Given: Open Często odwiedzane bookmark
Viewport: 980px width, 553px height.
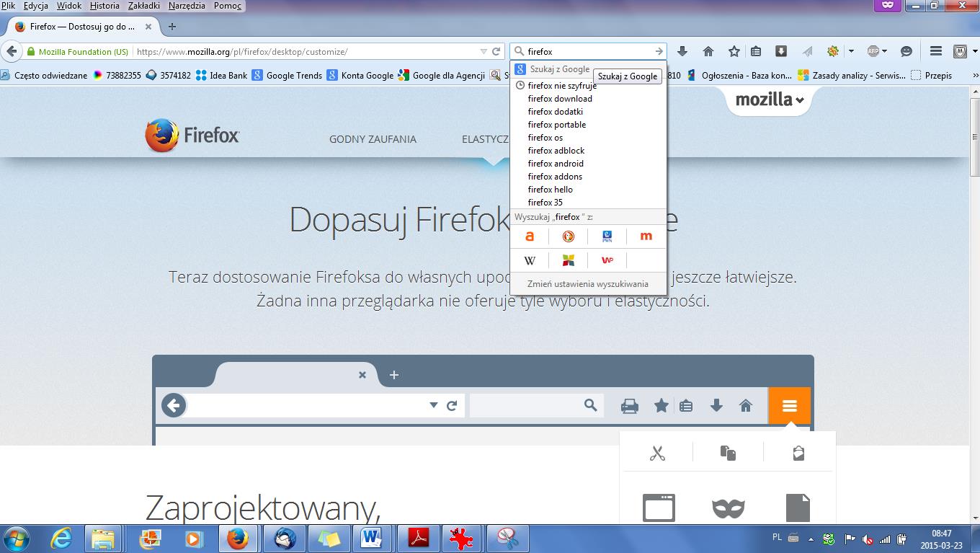Looking at the screenshot, I should coord(45,75).
